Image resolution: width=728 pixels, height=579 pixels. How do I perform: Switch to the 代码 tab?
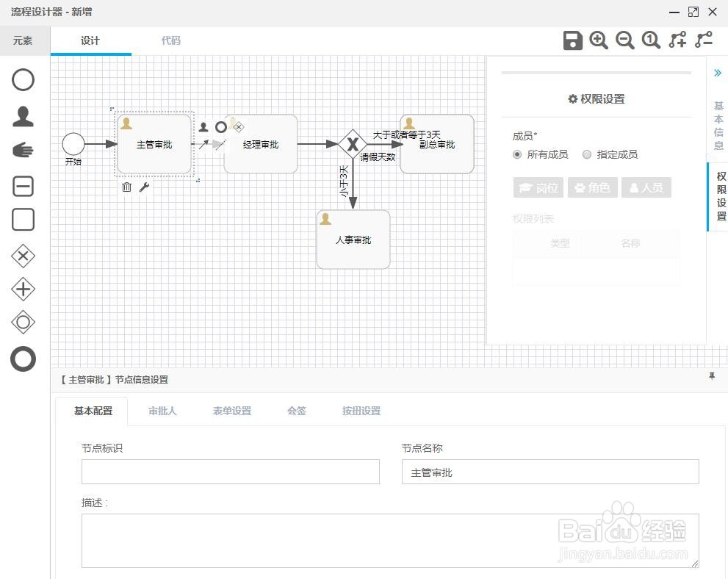(x=170, y=40)
